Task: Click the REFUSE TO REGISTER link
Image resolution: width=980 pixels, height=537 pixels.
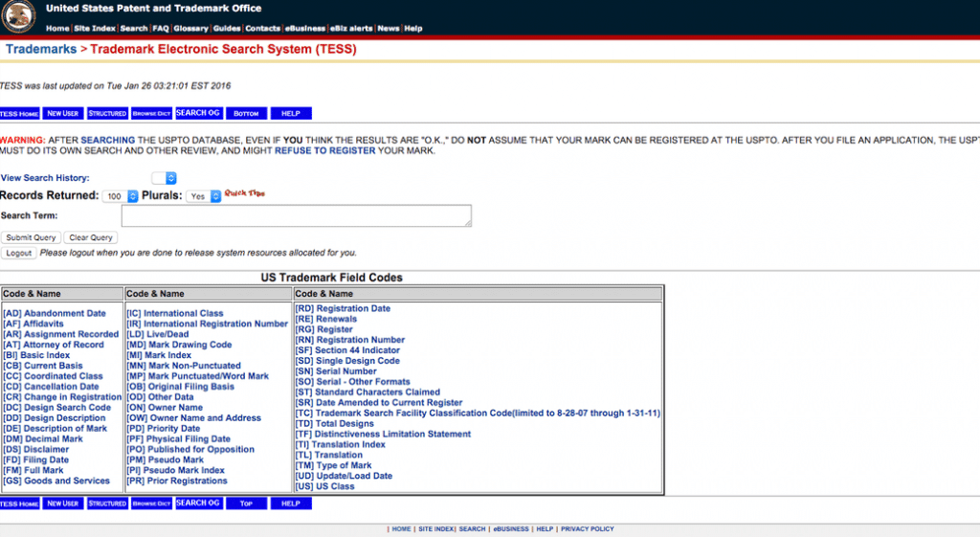Action: tap(325, 150)
